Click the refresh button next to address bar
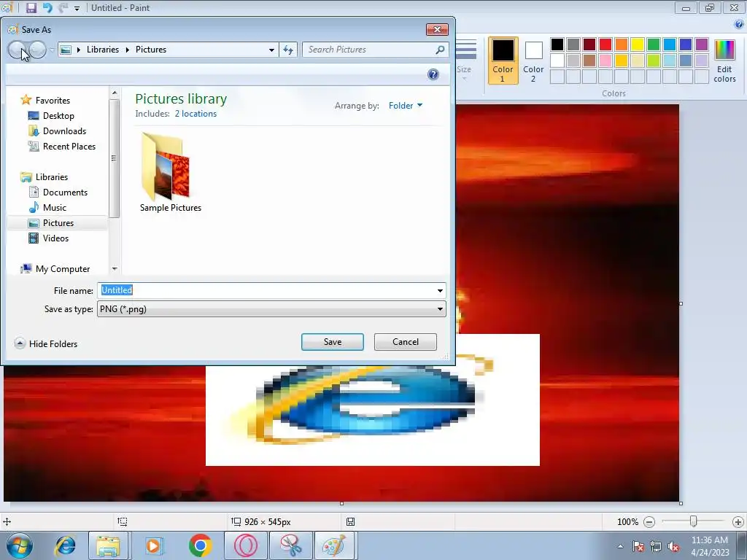 pyautogui.click(x=288, y=50)
